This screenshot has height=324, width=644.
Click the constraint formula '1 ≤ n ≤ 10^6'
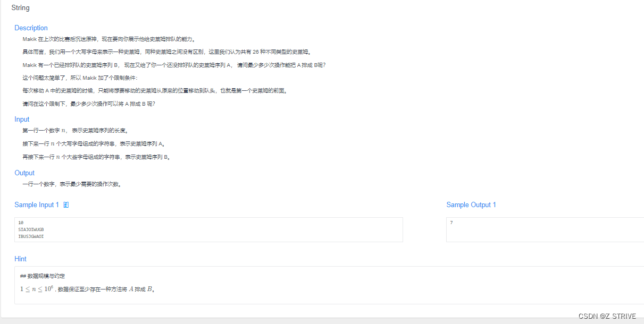point(37,289)
